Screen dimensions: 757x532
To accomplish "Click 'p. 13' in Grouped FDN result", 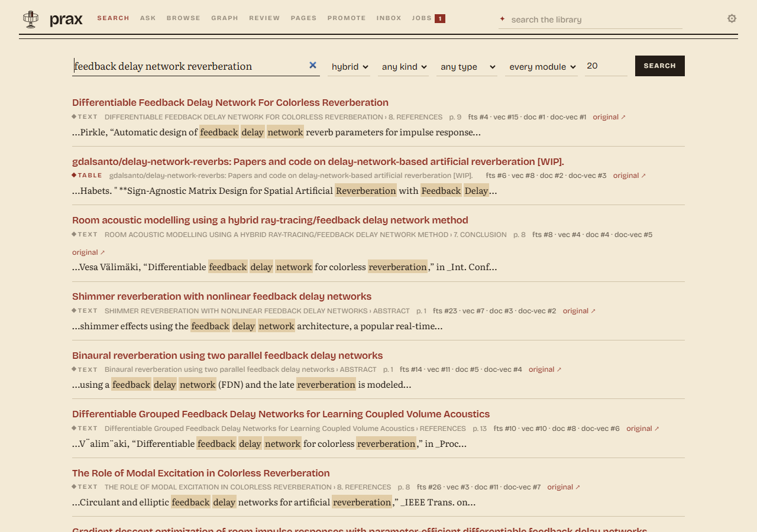I will 480,429.
